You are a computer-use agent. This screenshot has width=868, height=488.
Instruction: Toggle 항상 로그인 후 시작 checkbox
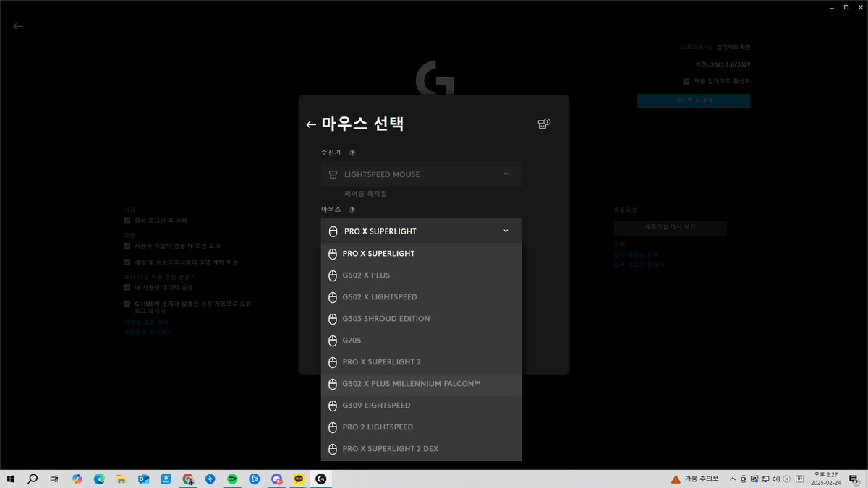click(x=127, y=221)
